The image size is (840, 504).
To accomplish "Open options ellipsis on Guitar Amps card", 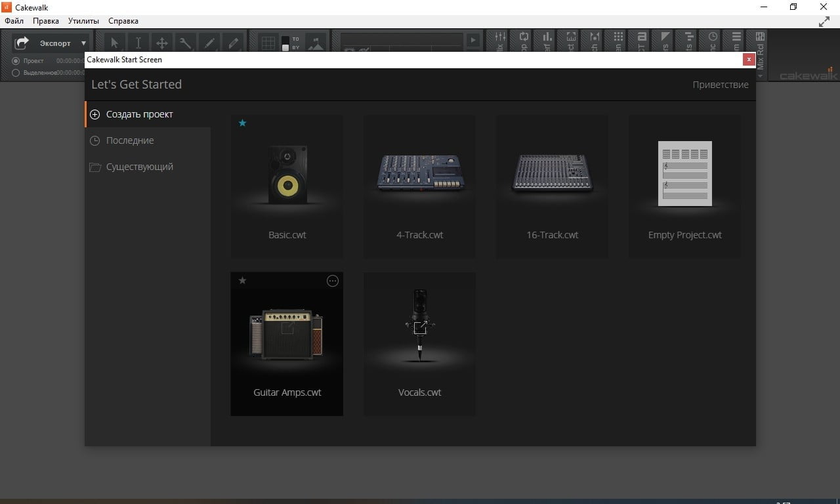I will [333, 281].
